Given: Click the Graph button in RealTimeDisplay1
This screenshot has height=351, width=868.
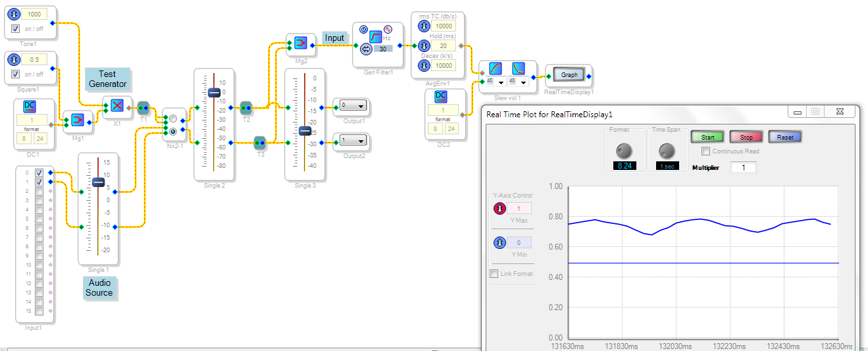Looking at the screenshot, I should (x=569, y=75).
